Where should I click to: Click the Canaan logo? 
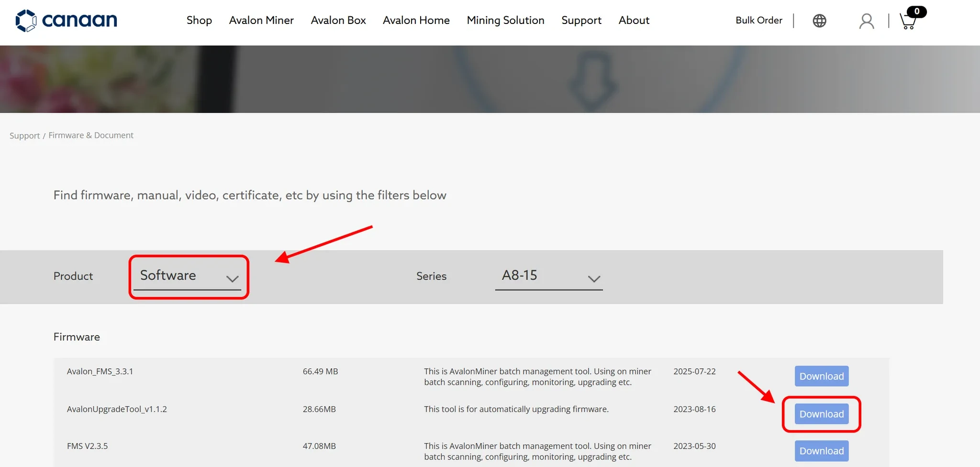point(66,21)
